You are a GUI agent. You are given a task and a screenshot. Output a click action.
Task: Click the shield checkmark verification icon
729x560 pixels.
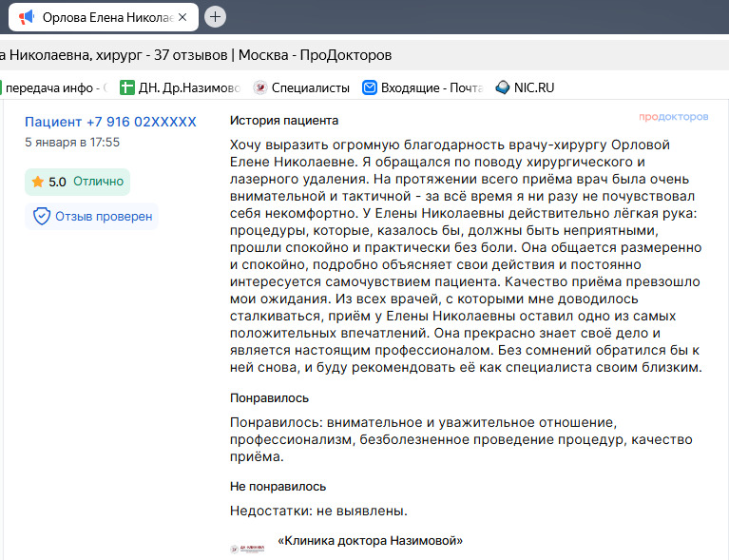(42, 216)
